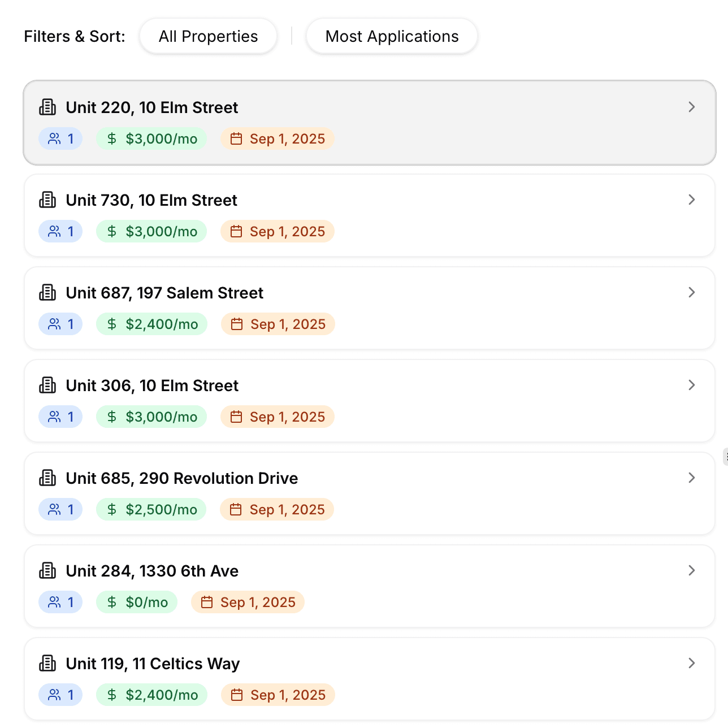The width and height of the screenshot is (728, 728).
Task: Expand Unit 220 using its chevron arrow
Action: [x=691, y=107]
